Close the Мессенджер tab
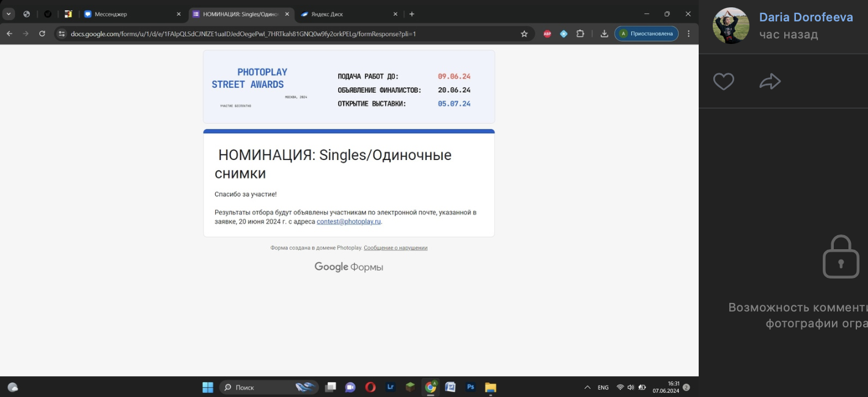The height and width of the screenshot is (397, 868). (x=178, y=14)
